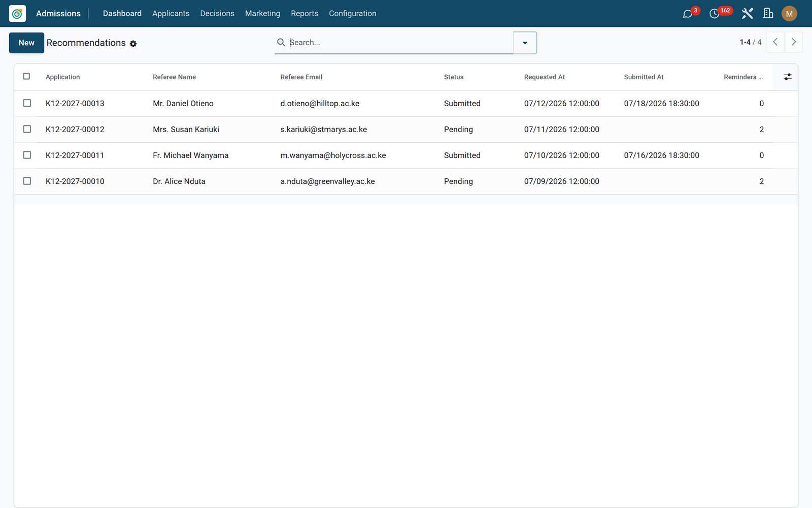Image resolution: width=812 pixels, height=508 pixels.
Task: Click the m.wanyama@holycross.ac.ke email cell
Action: [x=333, y=155]
